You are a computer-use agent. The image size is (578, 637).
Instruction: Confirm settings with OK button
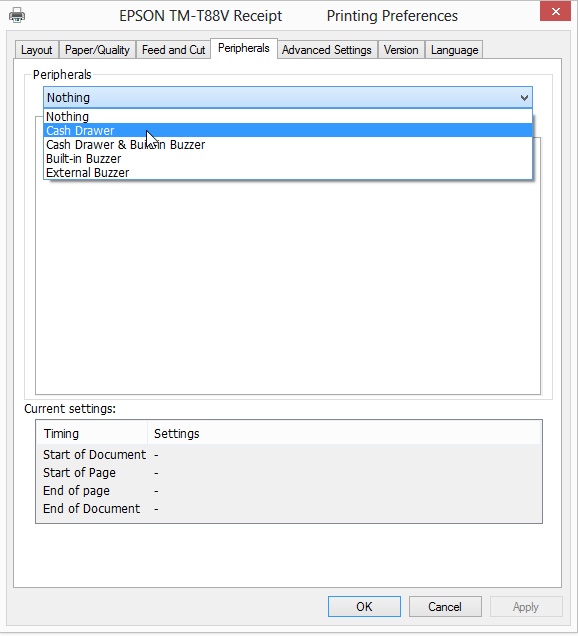coord(364,607)
